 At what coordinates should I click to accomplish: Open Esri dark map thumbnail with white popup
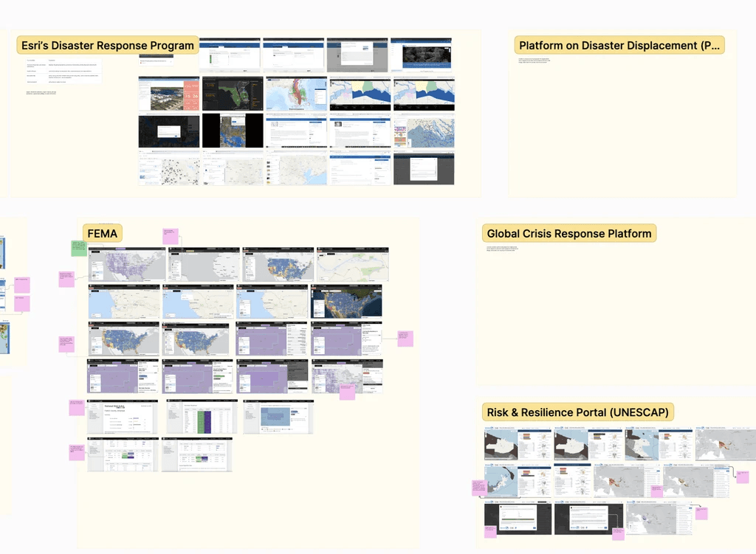click(169, 131)
